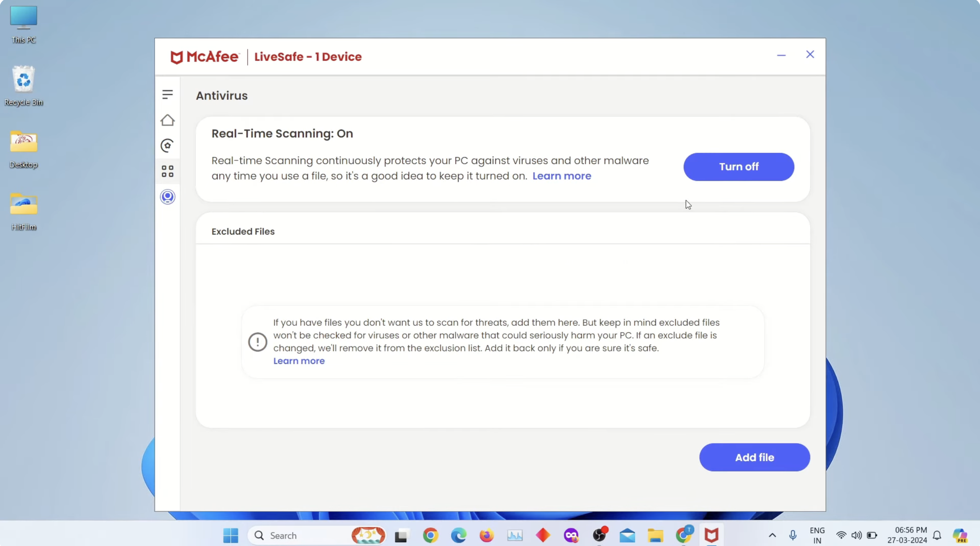
Task: Click Learn more about Real-time Scanning
Action: [561, 176]
